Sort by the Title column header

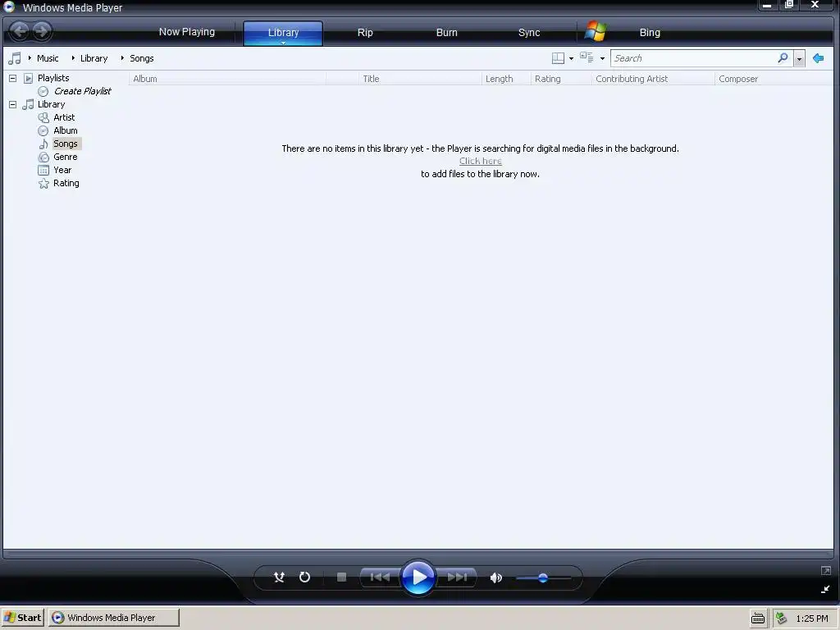coord(420,79)
